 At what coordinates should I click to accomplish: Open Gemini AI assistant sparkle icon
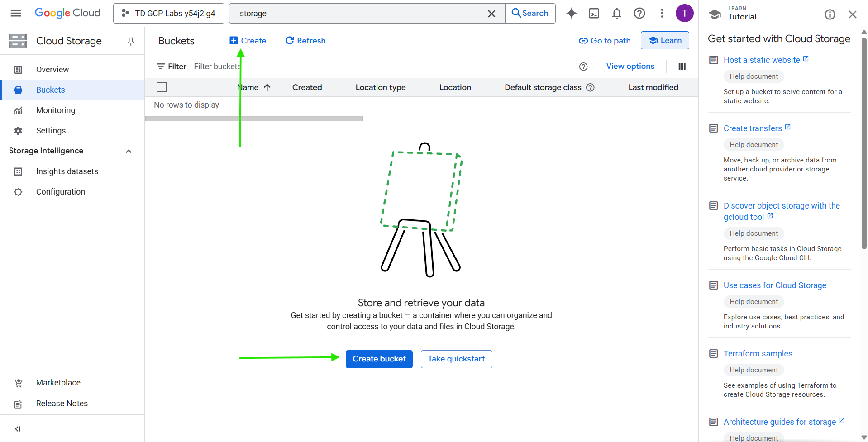572,13
